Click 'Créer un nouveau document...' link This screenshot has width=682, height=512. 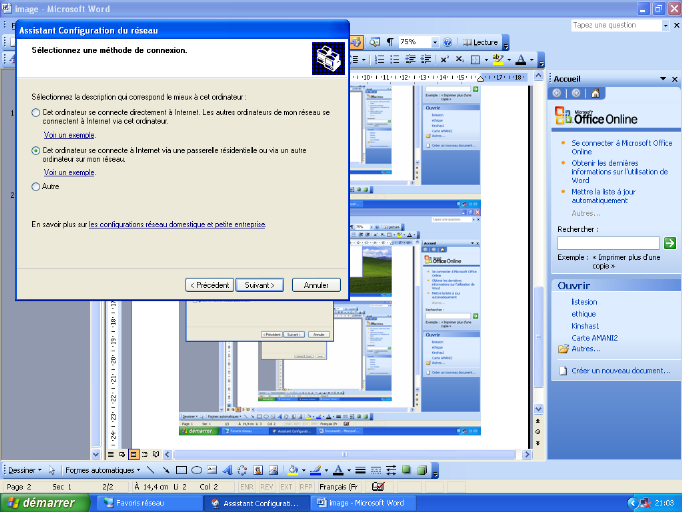621,371
